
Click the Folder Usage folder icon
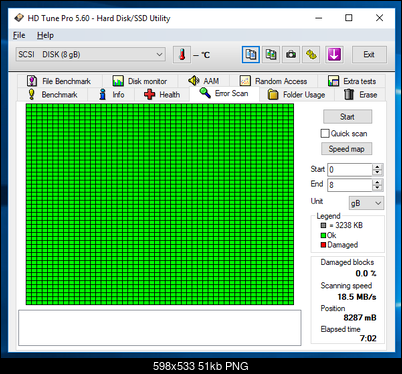click(273, 95)
